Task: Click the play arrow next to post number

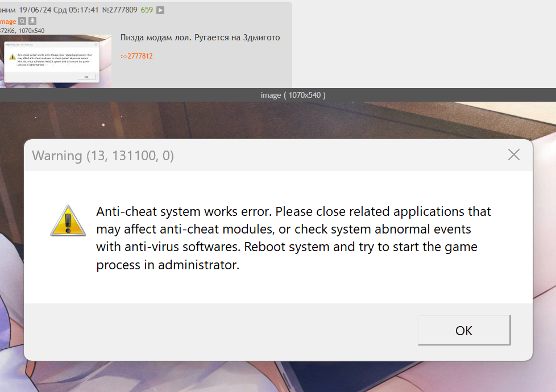Action: 160,10
